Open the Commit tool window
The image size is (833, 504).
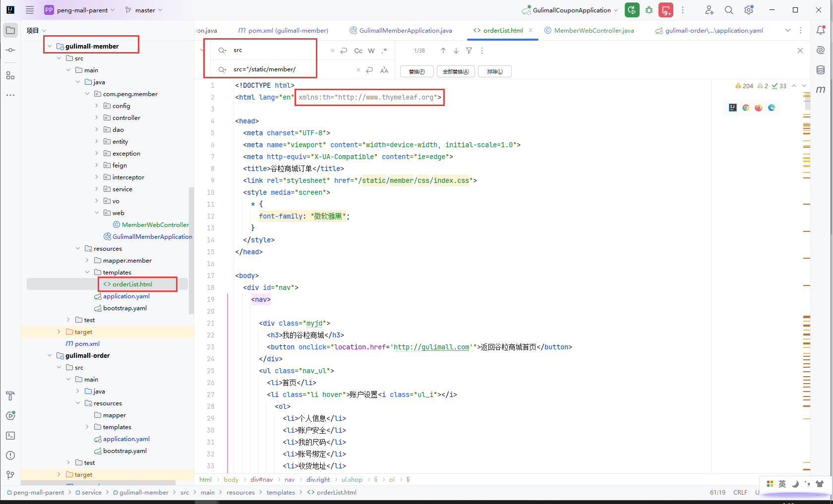click(10, 50)
